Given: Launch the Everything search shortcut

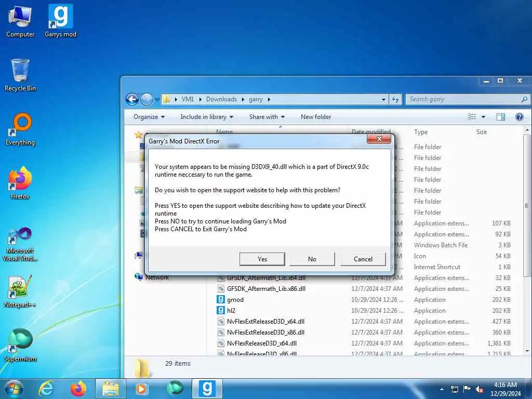Looking at the screenshot, I should tap(20, 129).
